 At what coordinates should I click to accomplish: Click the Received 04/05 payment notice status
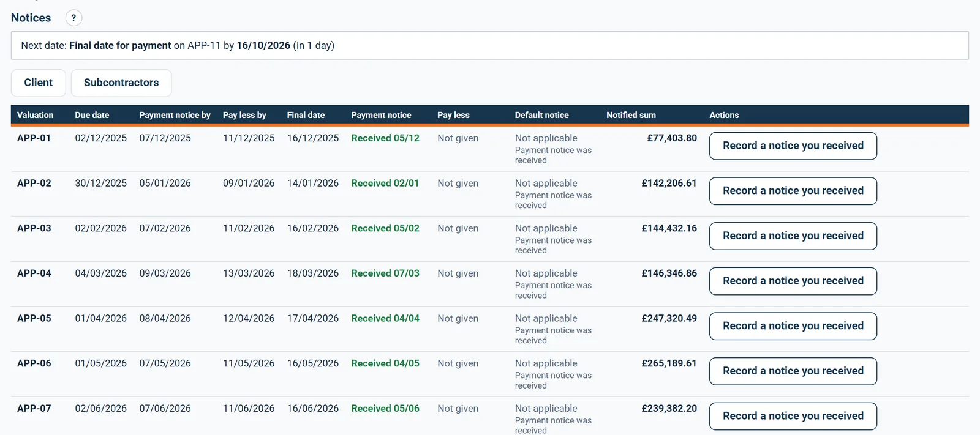pos(385,363)
